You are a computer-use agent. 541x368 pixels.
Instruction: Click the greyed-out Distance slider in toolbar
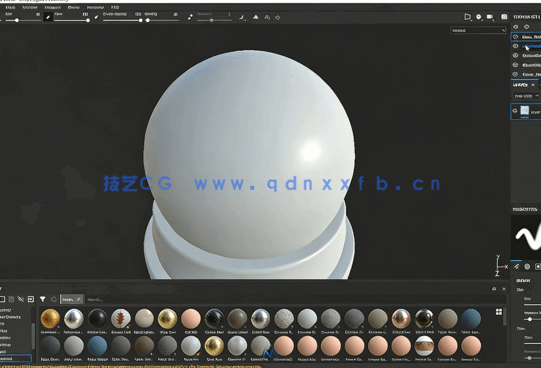click(x=214, y=20)
